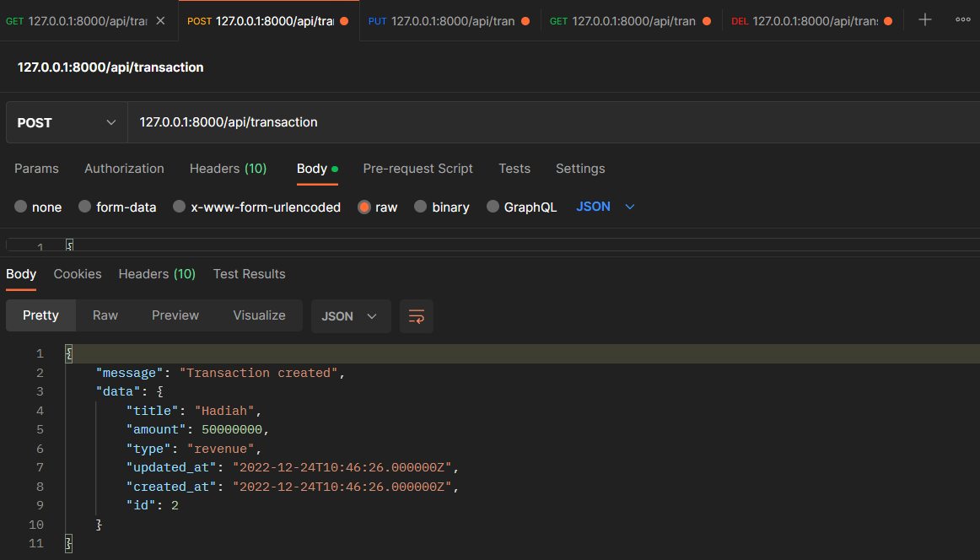The height and width of the screenshot is (560, 980).
Task: Click the "Transaction created" message value
Action: click(x=259, y=373)
